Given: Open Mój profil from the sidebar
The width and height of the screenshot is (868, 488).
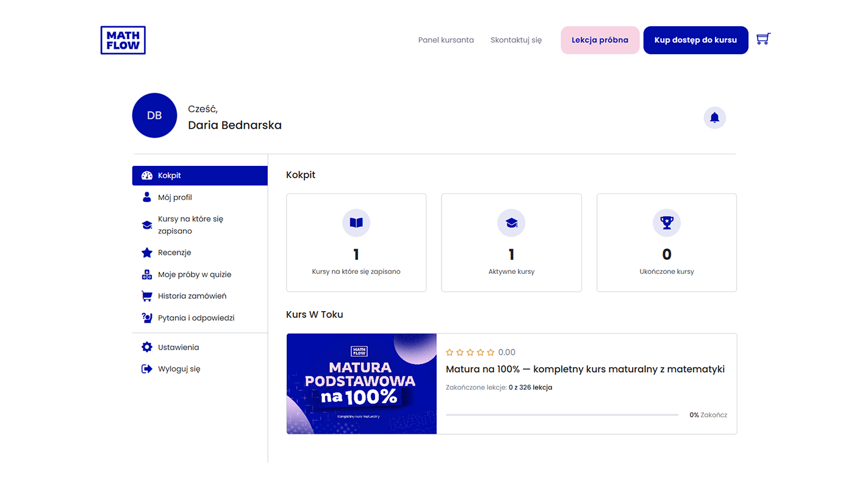Looking at the screenshot, I should click(175, 198).
